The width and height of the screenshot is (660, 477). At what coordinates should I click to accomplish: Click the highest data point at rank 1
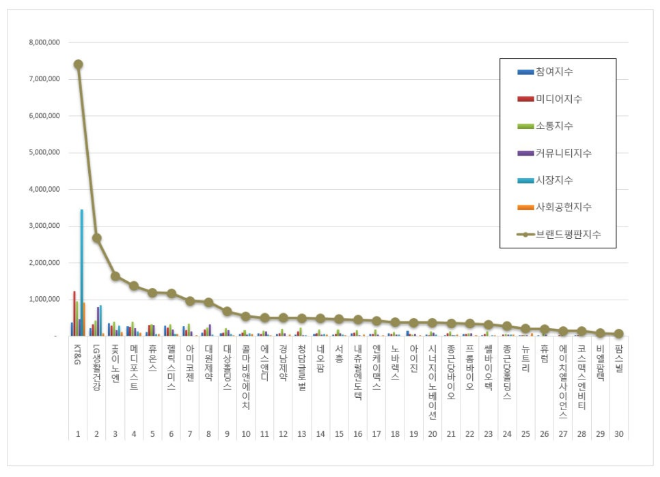click(x=78, y=65)
